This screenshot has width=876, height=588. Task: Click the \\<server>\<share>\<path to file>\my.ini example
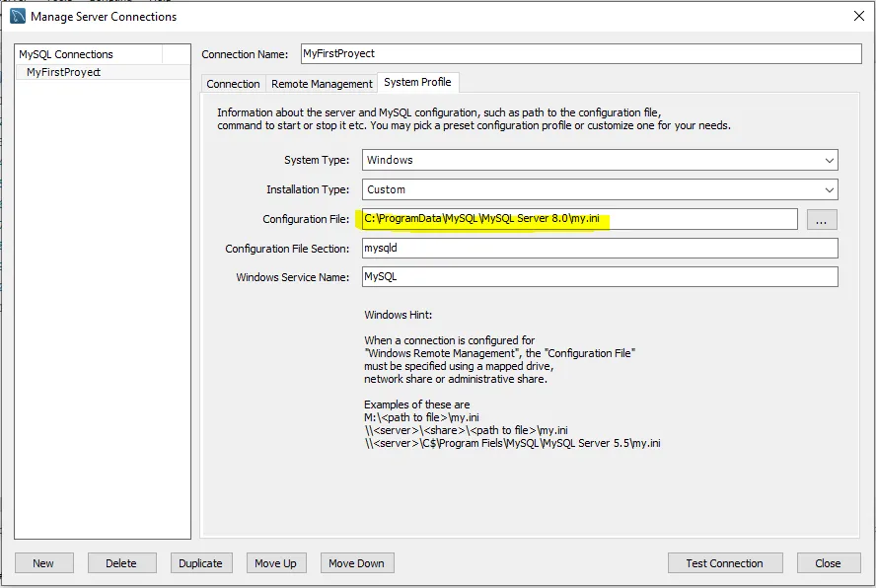point(466,430)
